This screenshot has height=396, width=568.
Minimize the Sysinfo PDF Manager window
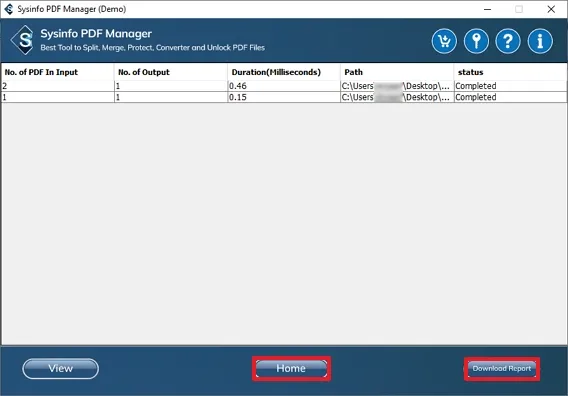point(488,9)
